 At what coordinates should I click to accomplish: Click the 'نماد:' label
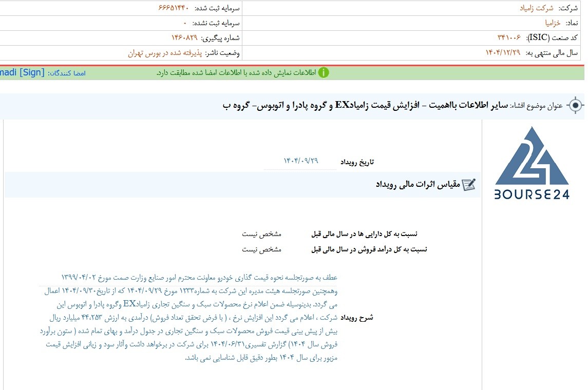(x=571, y=23)
